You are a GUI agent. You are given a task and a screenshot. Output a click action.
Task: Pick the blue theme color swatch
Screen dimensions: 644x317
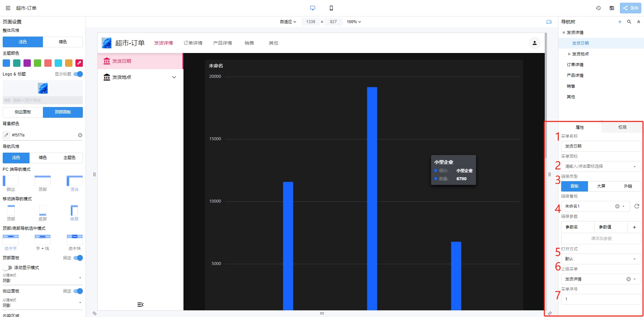[x=6, y=63]
